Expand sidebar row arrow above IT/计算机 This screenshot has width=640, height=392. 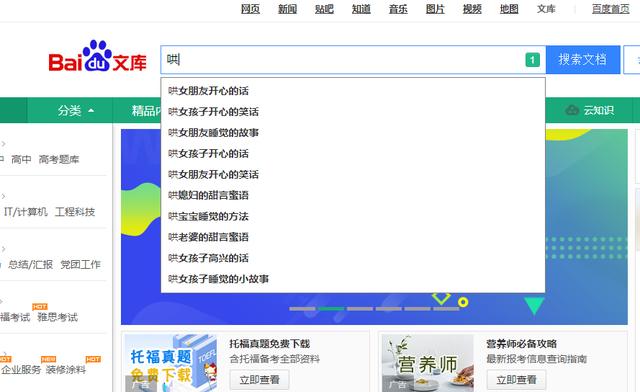coord(3,196)
